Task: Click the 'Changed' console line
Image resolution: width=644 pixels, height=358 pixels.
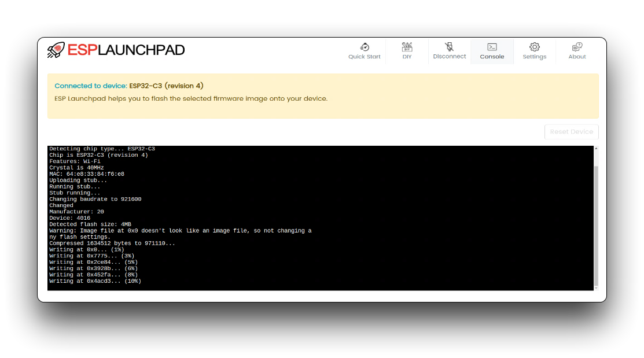Action: coord(61,205)
